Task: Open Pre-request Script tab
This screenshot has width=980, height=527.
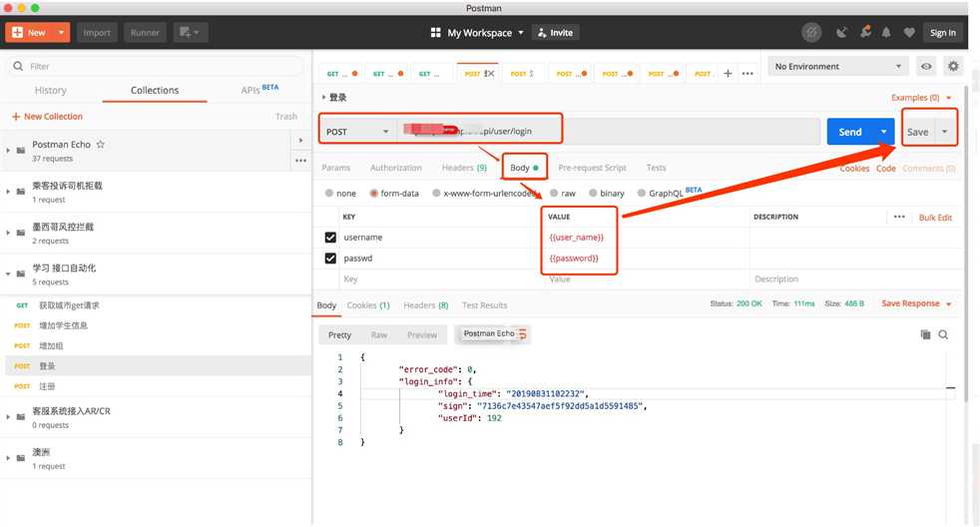Action: (x=592, y=168)
